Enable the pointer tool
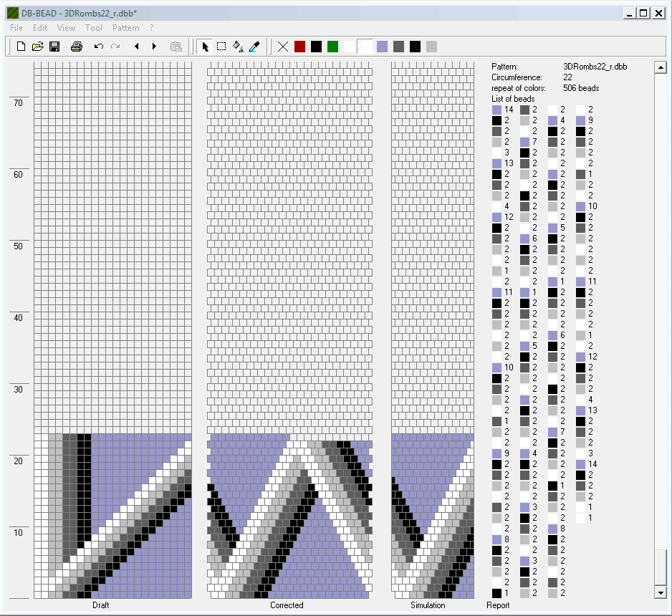The image size is (672, 616). click(205, 47)
